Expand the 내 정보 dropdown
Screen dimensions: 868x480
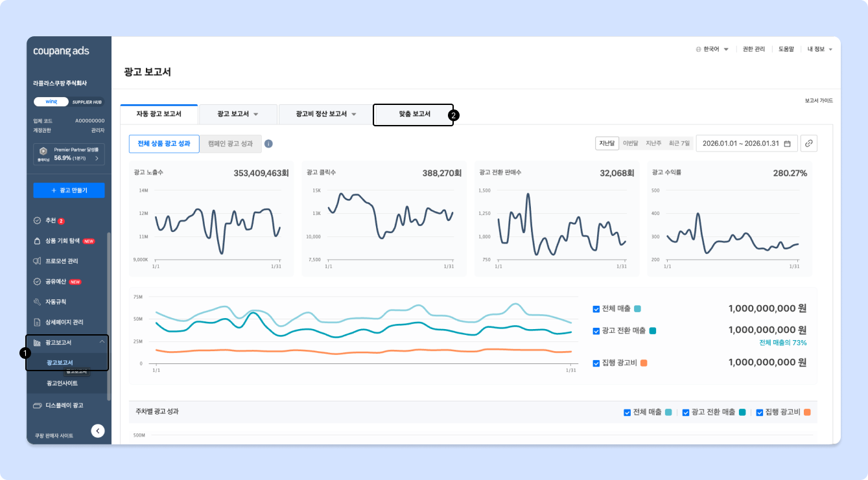(819, 49)
